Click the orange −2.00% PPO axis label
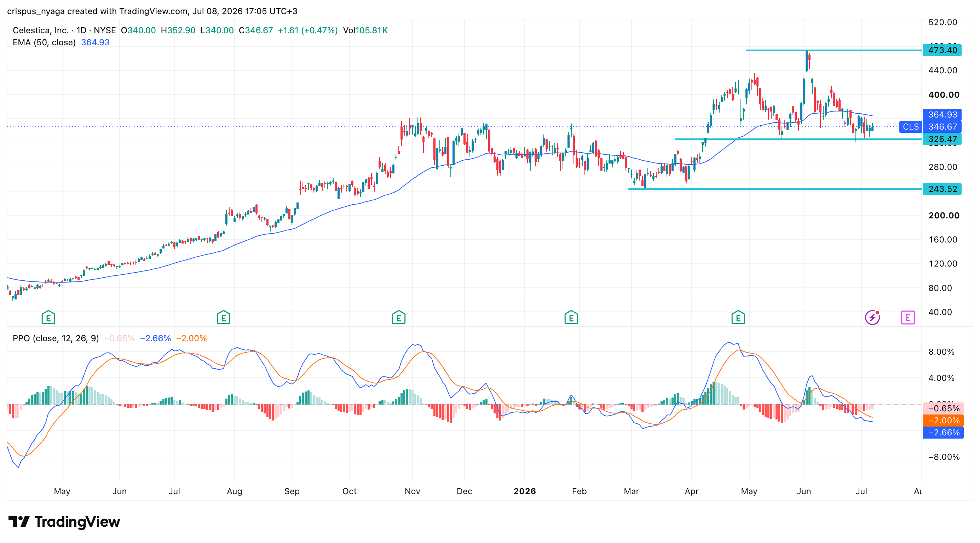Image resolution: width=980 pixels, height=543 pixels. (943, 421)
